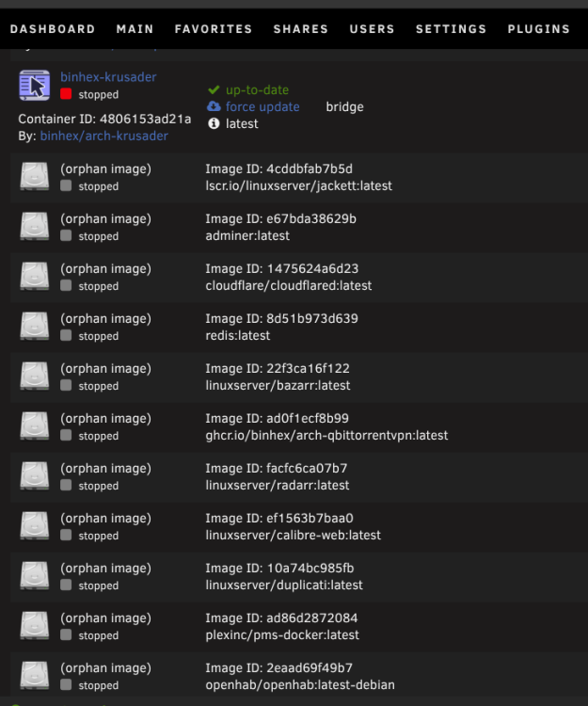Click the bazarr orphan image disk icon

tap(34, 377)
